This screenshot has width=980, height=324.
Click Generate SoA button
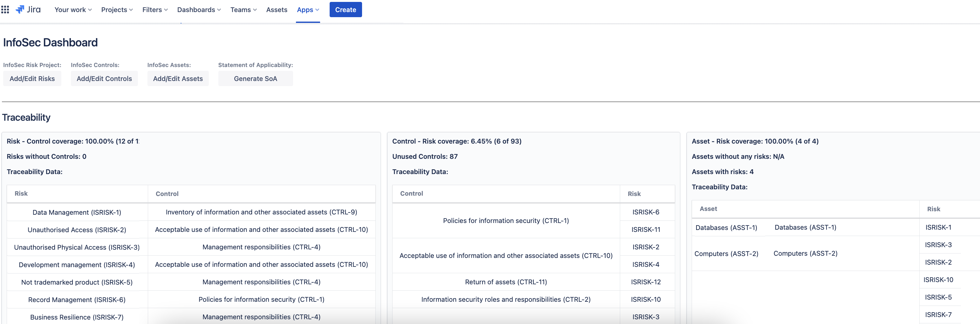click(256, 79)
